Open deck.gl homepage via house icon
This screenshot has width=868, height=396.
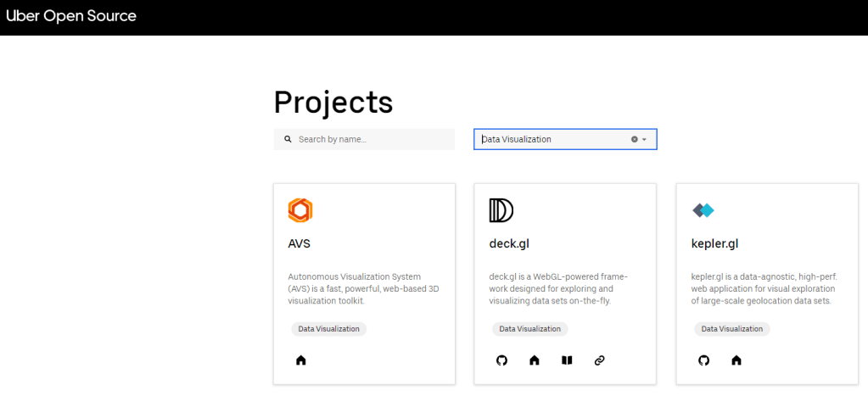[x=535, y=360]
